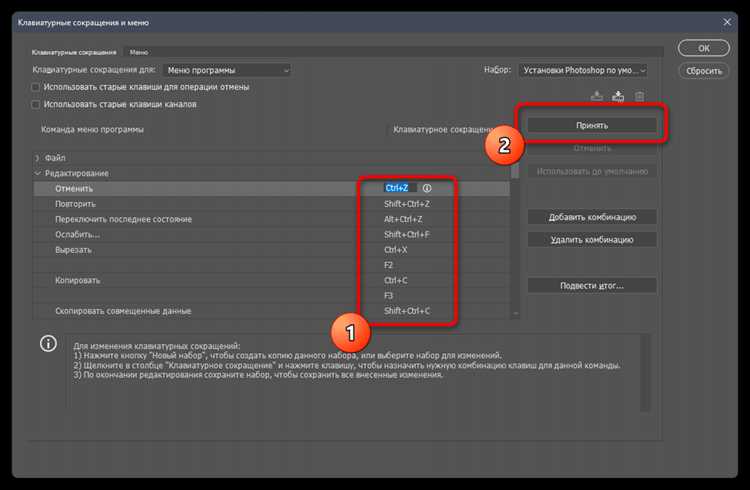Switch to the 'Клавиатурные сокращения' tab
The width and height of the screenshot is (750, 490).
(x=74, y=52)
